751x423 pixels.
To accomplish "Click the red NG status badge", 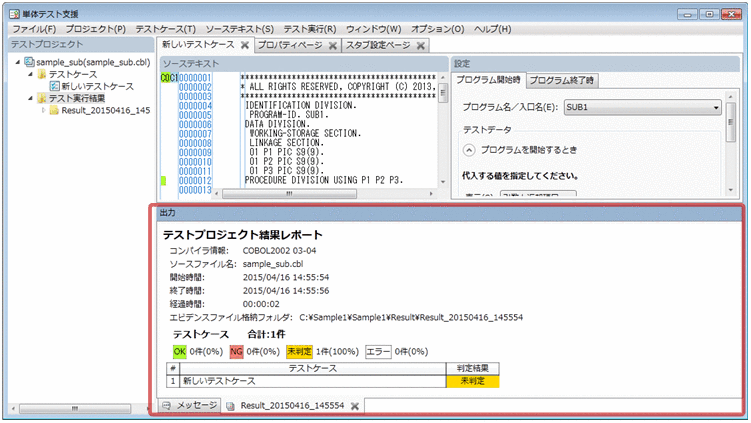I will 236,352.
